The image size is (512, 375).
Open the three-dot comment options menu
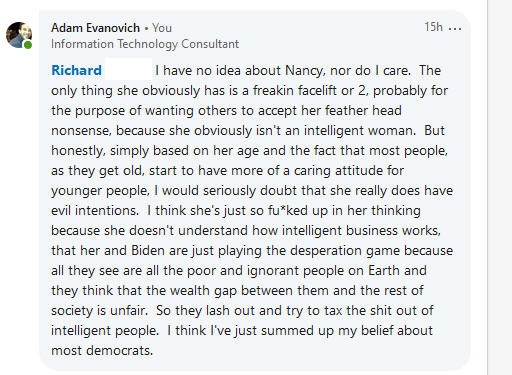(455, 28)
